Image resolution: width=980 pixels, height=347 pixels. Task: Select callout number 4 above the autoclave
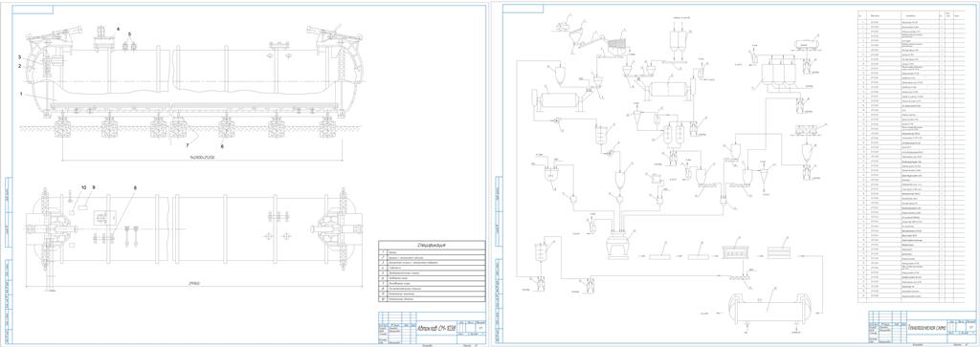click(118, 29)
